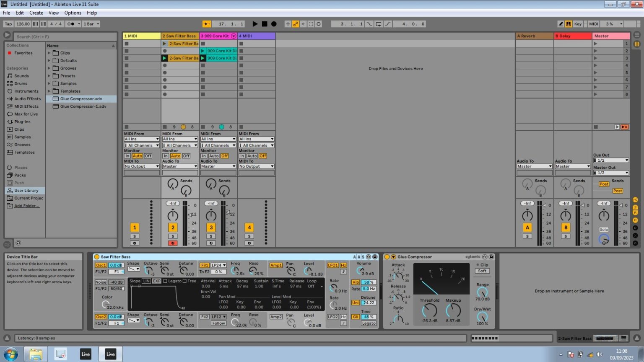Click Back to Arrangement button

click(x=625, y=127)
